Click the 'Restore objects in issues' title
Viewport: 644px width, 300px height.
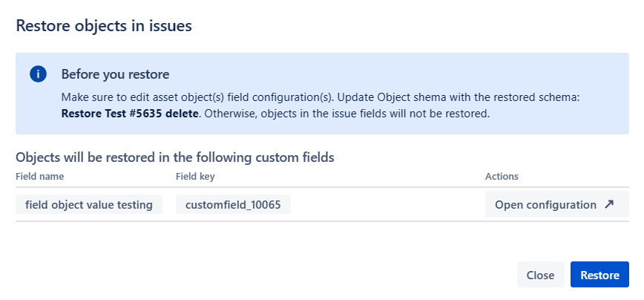104,26
